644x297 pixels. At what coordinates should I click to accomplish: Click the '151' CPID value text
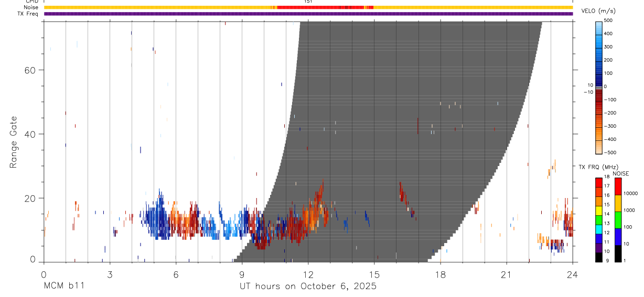308,2
